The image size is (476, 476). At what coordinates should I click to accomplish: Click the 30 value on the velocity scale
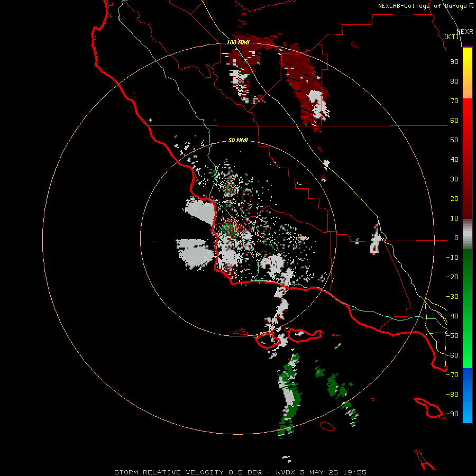click(x=454, y=179)
